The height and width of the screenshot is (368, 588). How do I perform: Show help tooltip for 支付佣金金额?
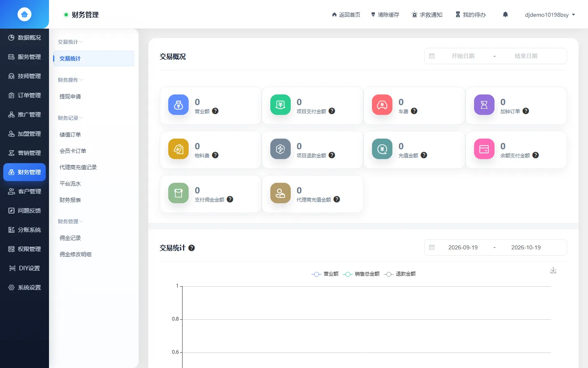click(x=230, y=199)
